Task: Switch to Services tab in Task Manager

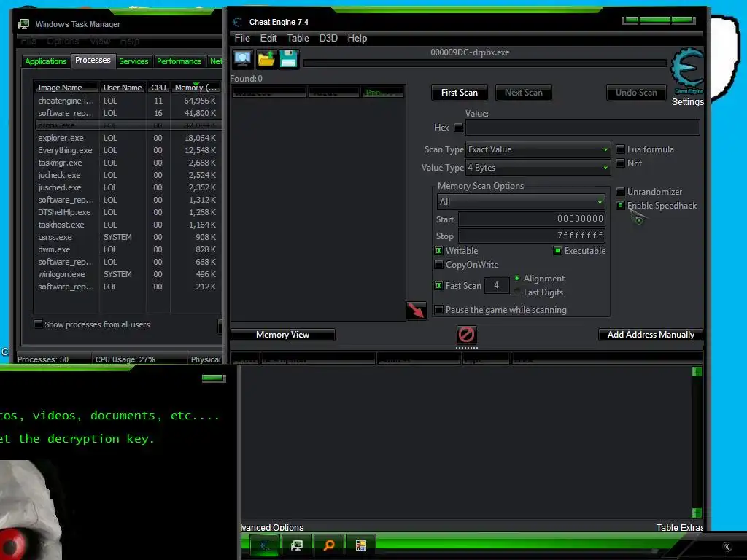Action: click(133, 61)
